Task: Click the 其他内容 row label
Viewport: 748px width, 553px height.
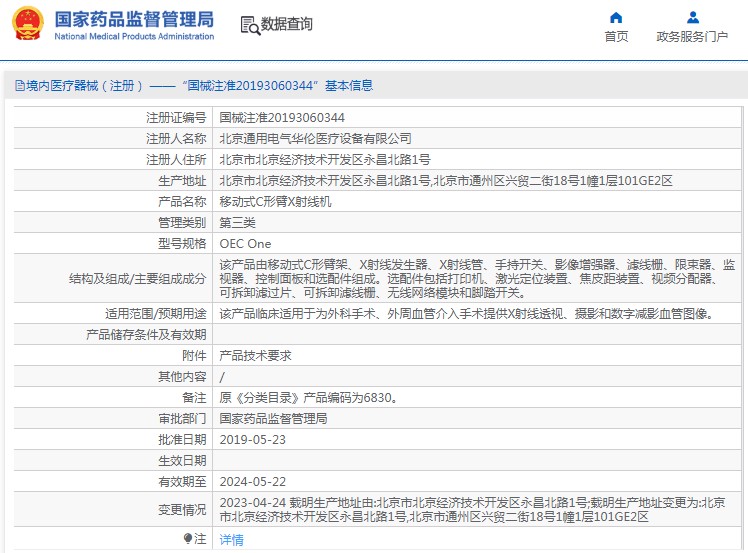Action: (182, 376)
